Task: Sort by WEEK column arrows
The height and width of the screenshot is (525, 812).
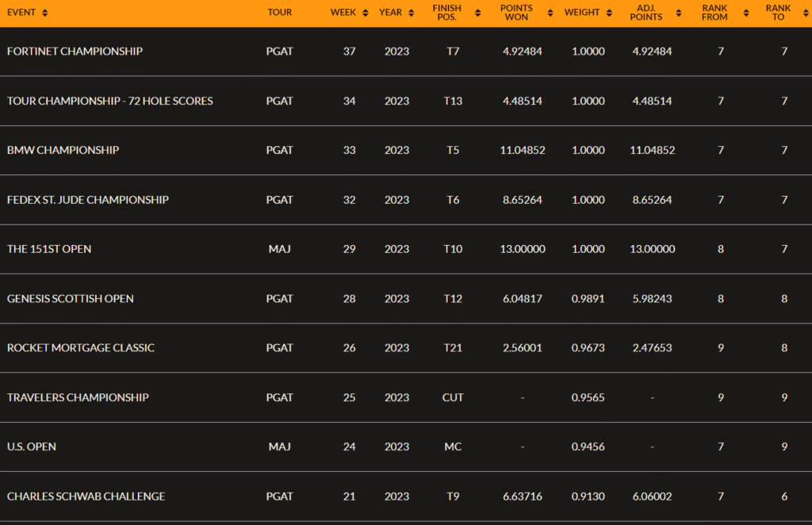Action: [x=365, y=13]
